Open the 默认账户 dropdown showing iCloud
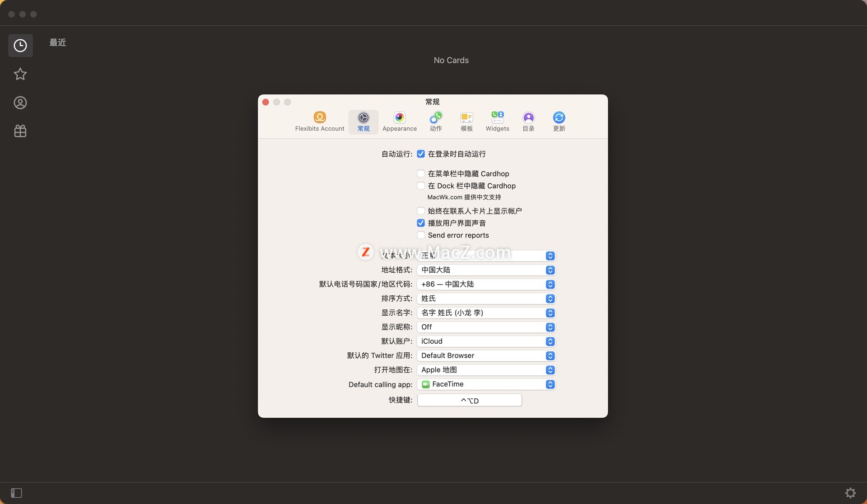This screenshot has width=867, height=504. point(486,341)
